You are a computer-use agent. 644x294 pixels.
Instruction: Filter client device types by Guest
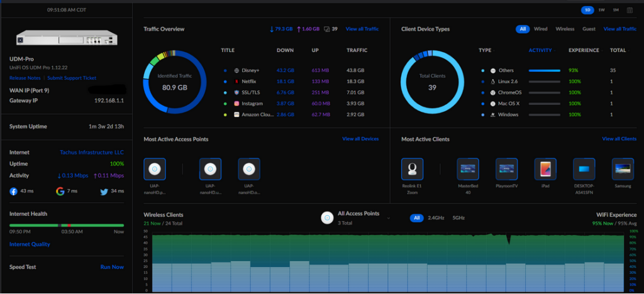[589, 29]
